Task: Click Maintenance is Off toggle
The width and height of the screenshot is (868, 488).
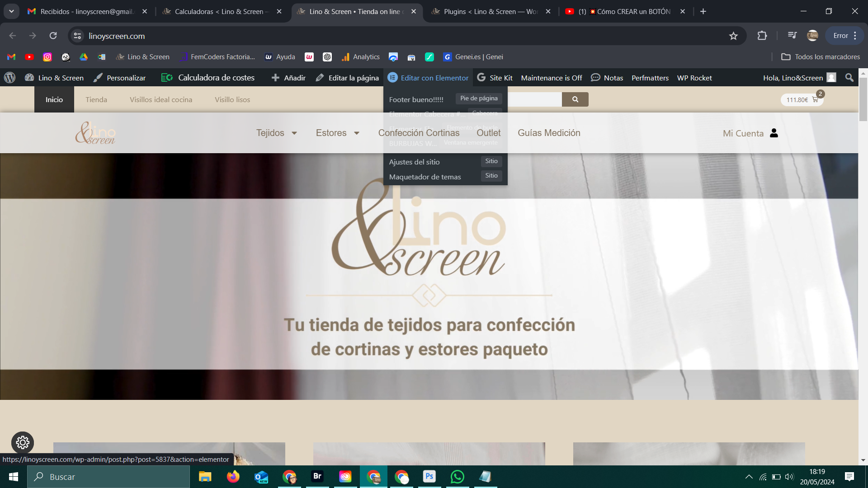Action: coord(552,78)
